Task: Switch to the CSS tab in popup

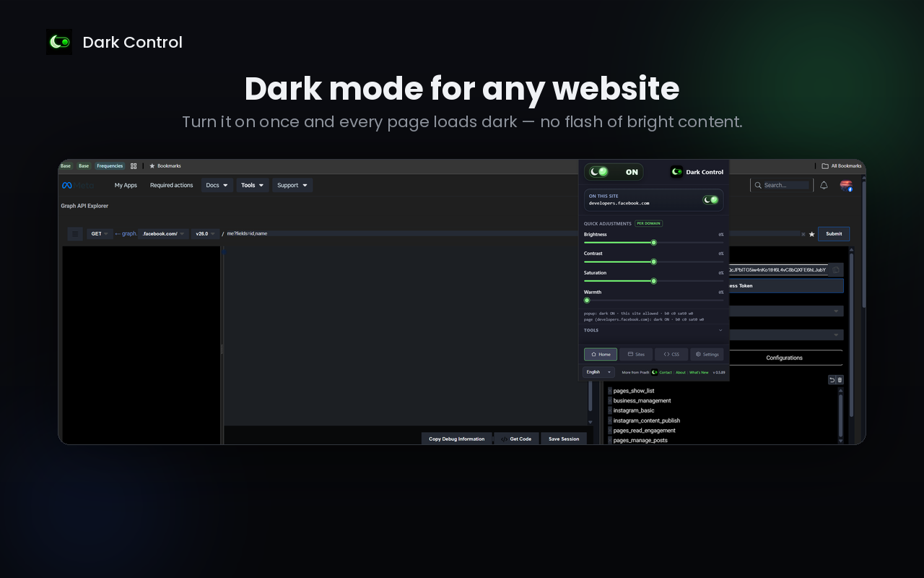Action: coord(671,354)
